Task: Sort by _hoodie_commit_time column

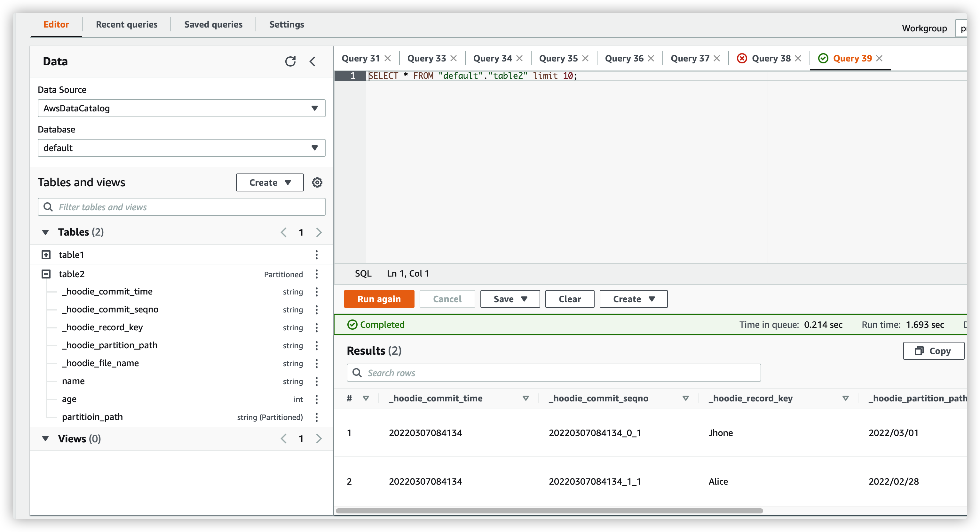Action: pyautogui.click(x=526, y=398)
